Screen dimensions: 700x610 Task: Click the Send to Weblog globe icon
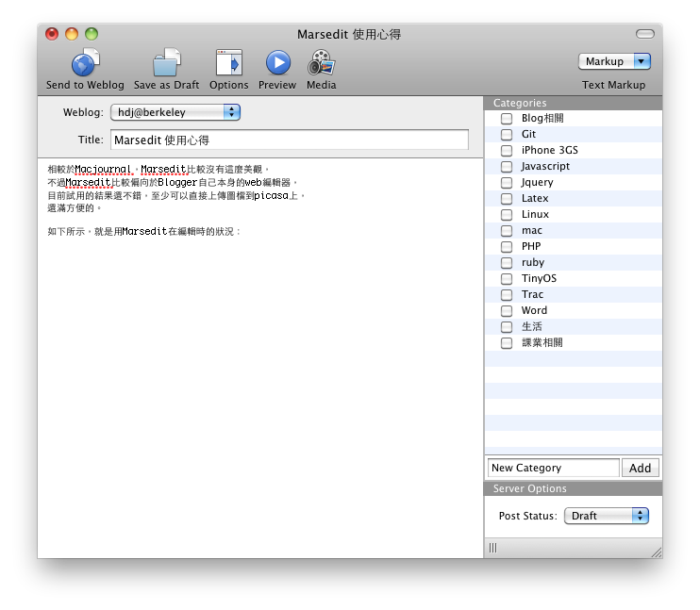pyautogui.click(x=85, y=62)
